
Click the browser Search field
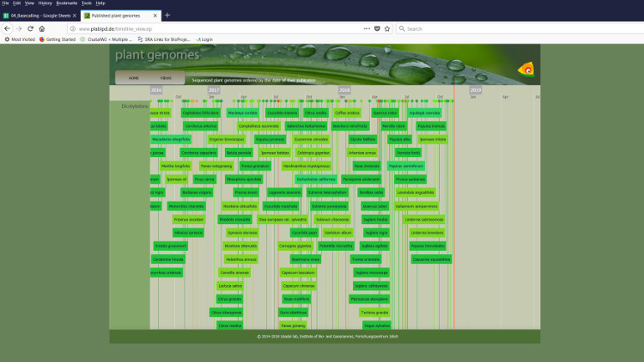pos(522,28)
